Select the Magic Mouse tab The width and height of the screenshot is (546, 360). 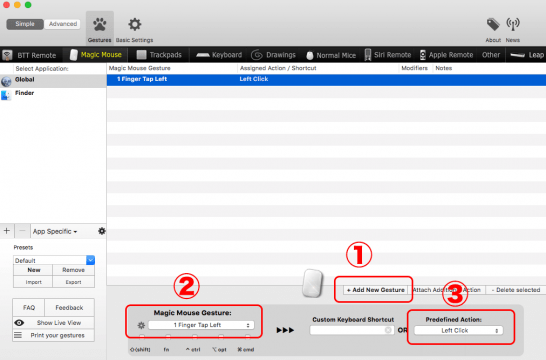(x=96, y=55)
